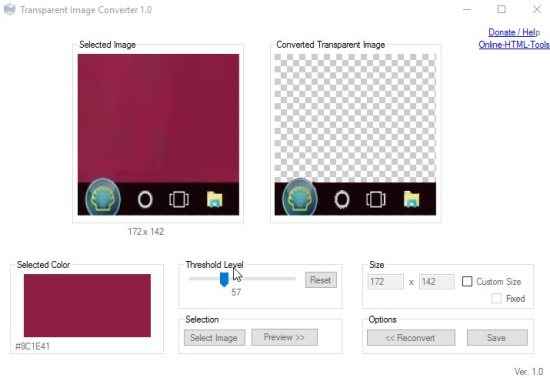
Task: Toggle the Fixed checkbox
Action: 496,298
